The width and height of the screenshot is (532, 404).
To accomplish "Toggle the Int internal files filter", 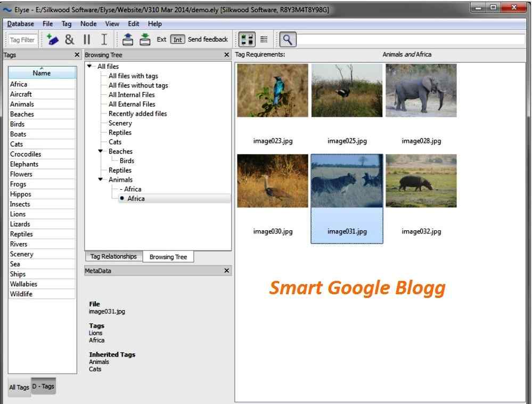I will [x=177, y=39].
